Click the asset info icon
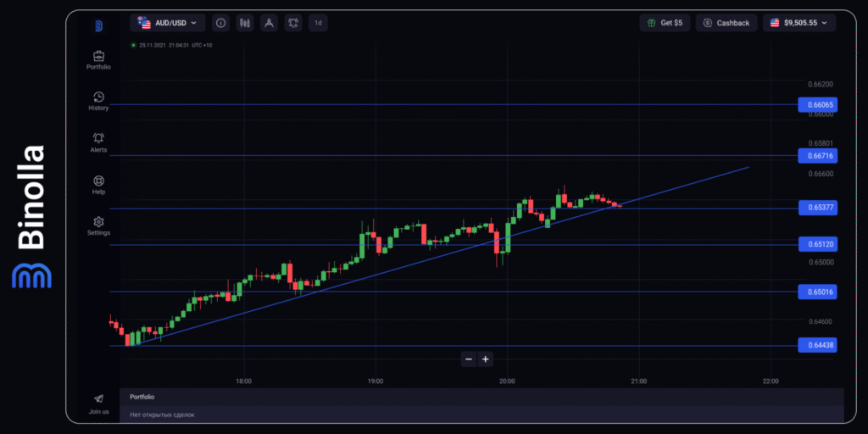 tap(220, 23)
